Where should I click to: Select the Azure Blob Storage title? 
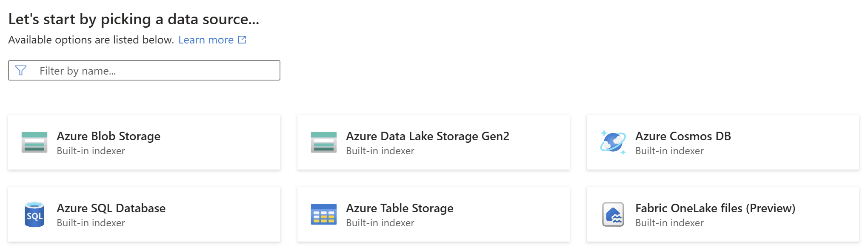coord(108,136)
